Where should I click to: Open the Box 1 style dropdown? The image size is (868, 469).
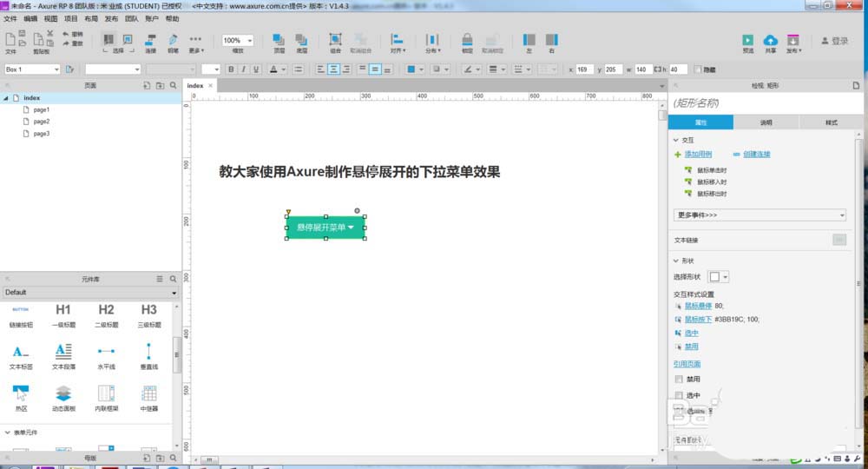click(x=32, y=69)
